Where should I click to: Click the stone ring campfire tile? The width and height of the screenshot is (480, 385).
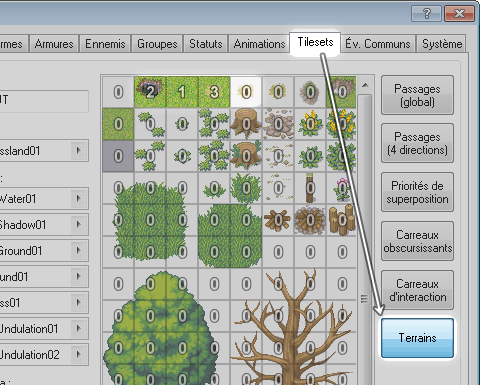tap(310, 220)
